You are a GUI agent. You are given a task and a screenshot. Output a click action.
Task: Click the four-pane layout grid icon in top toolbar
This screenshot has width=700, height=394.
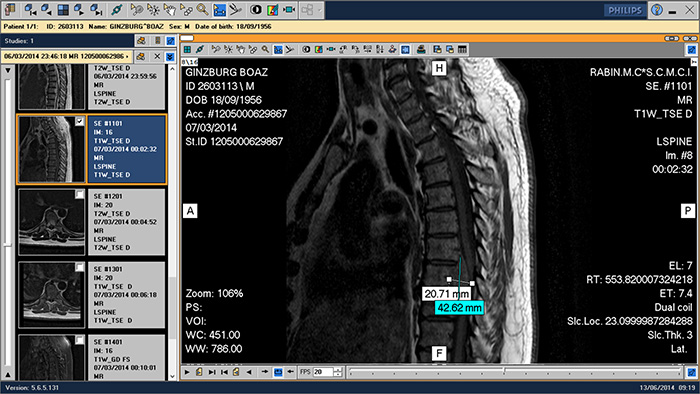[63, 9]
